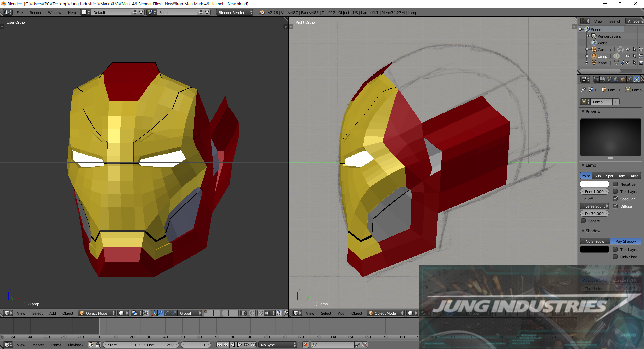Toggle the snap magnet icon in left viewport
The height and width of the screenshot is (349, 644).
tap(261, 313)
